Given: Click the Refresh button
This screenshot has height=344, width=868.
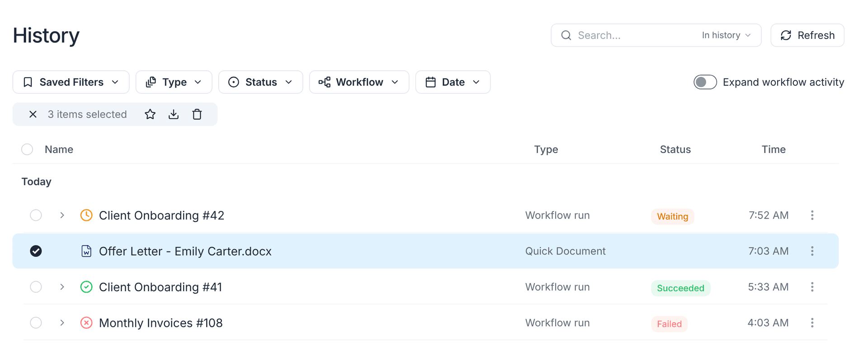Looking at the screenshot, I should 807,35.
